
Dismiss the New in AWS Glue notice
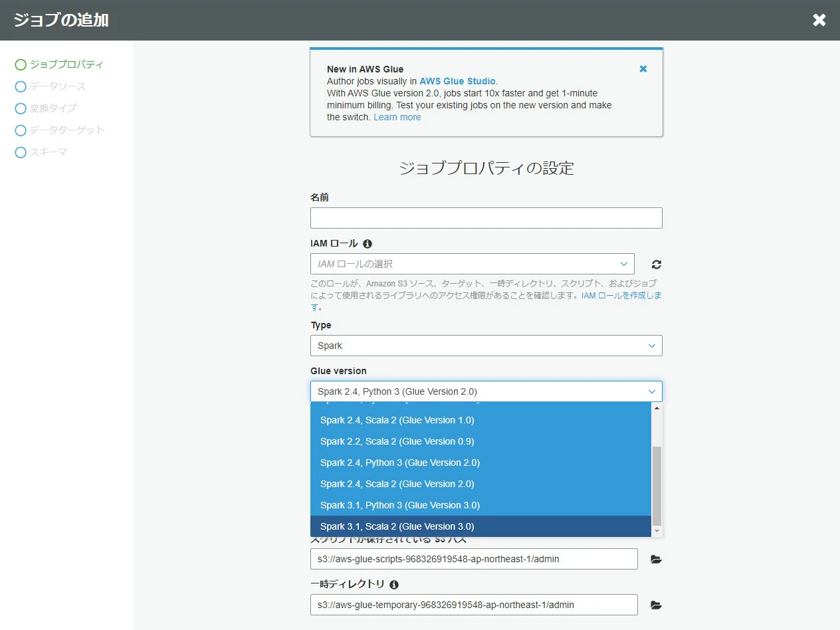tap(643, 68)
